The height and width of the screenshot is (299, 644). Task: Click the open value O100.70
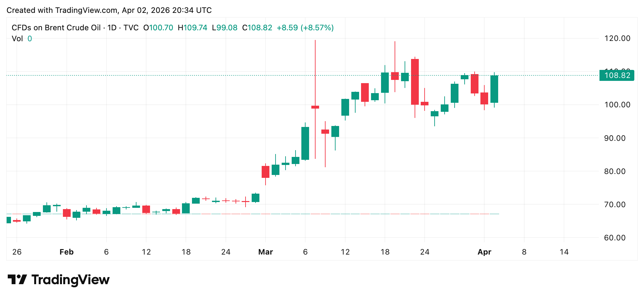tap(158, 28)
